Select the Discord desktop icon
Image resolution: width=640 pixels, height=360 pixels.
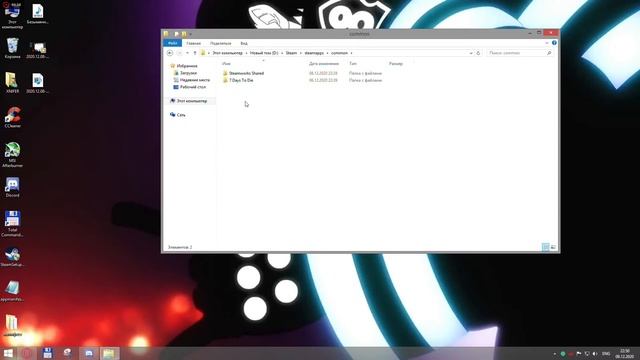tap(12, 187)
